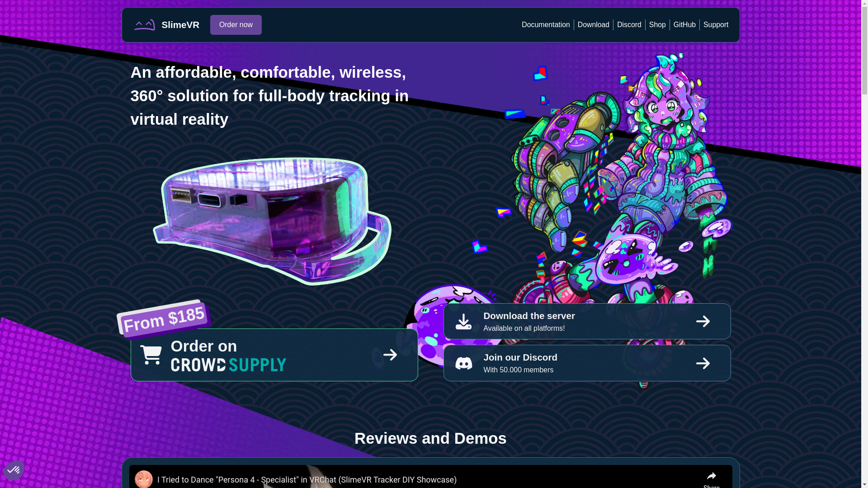868x488 pixels.
Task: Open the Download nav link
Action: click(x=594, y=25)
